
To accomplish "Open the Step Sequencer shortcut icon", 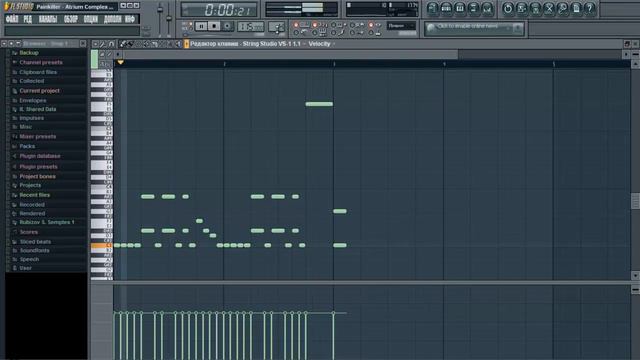I will pyautogui.click(x=446, y=8).
